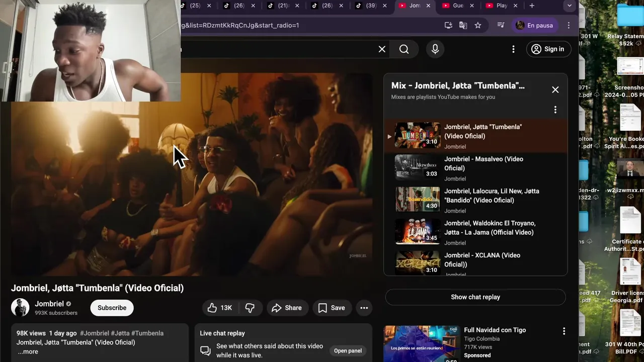
Task: Click the Show chat replay button
Action: tap(475, 297)
